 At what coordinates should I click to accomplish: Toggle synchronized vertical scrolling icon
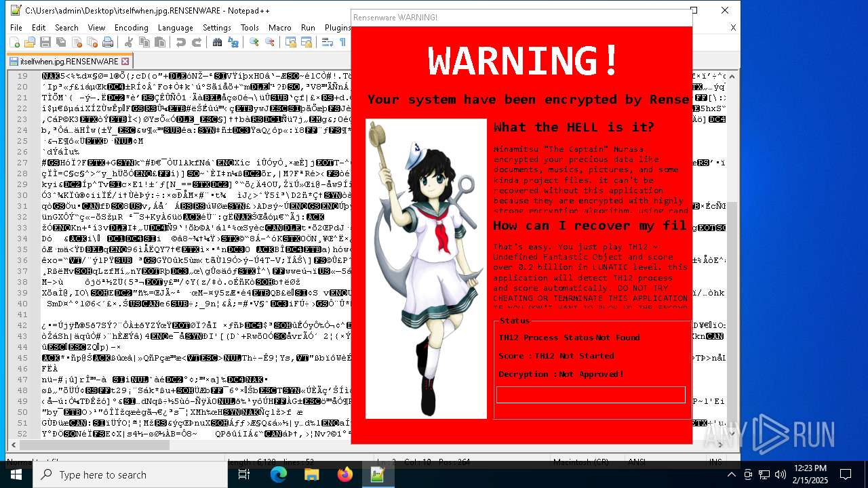(x=290, y=42)
